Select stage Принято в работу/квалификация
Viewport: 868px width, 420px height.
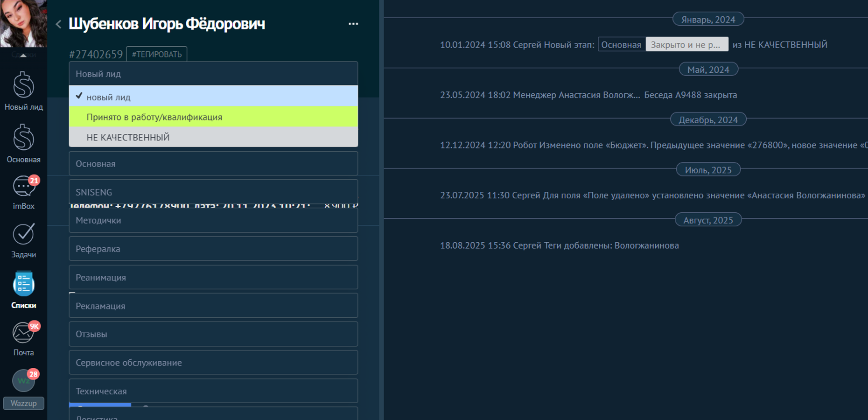[x=213, y=117]
